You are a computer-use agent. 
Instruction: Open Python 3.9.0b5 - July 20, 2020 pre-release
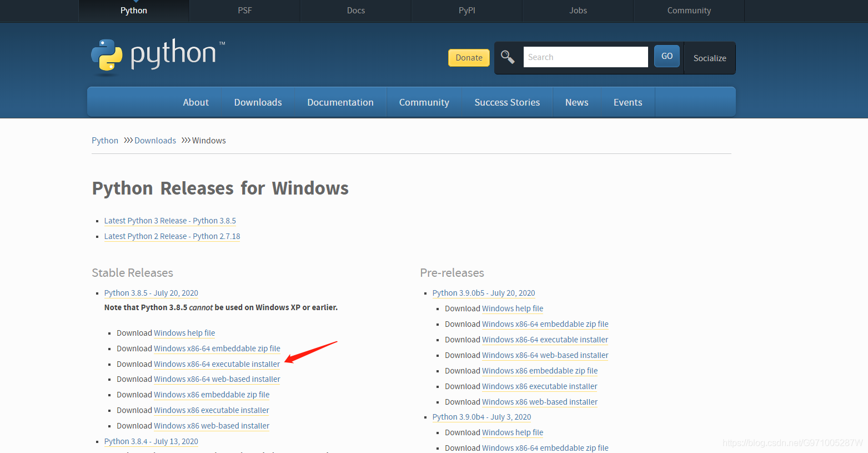[484, 293]
